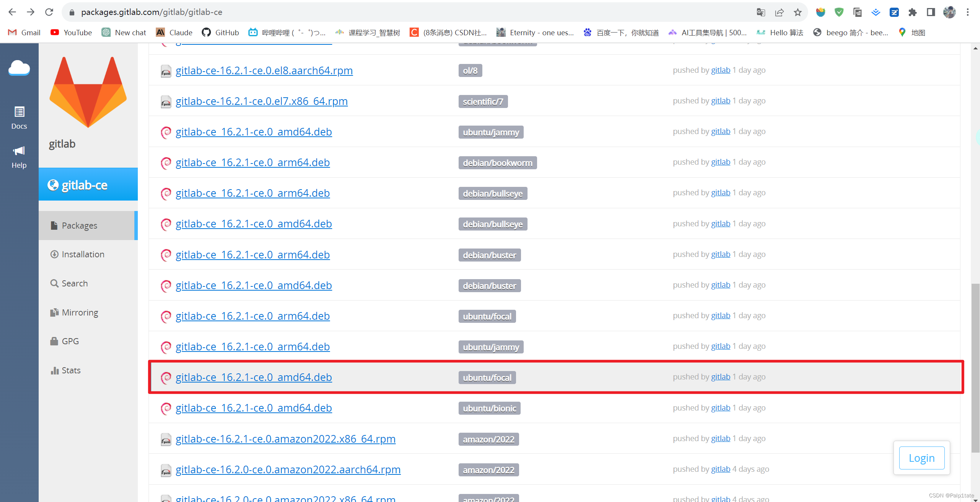Go back to the previous page
980x502 pixels.
(x=12, y=12)
